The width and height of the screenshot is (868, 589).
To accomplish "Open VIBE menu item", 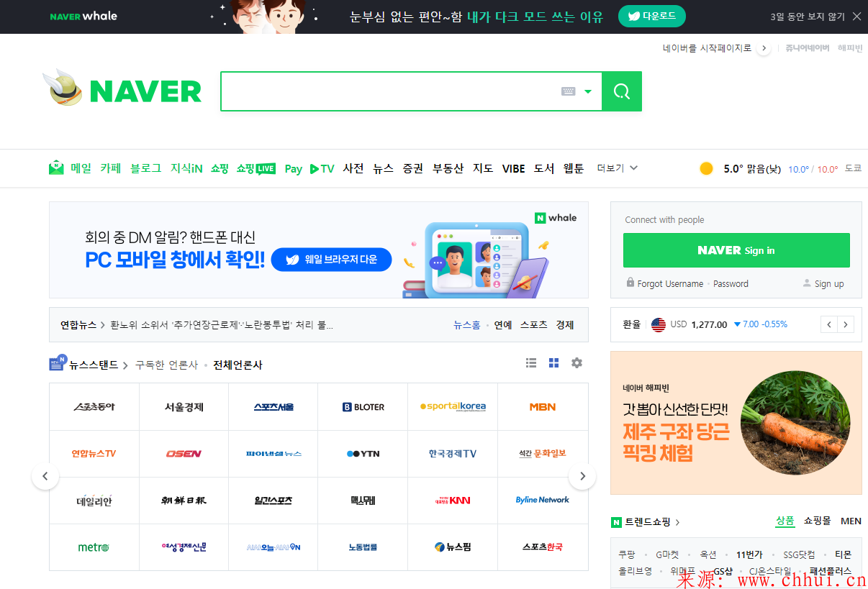I will [514, 168].
